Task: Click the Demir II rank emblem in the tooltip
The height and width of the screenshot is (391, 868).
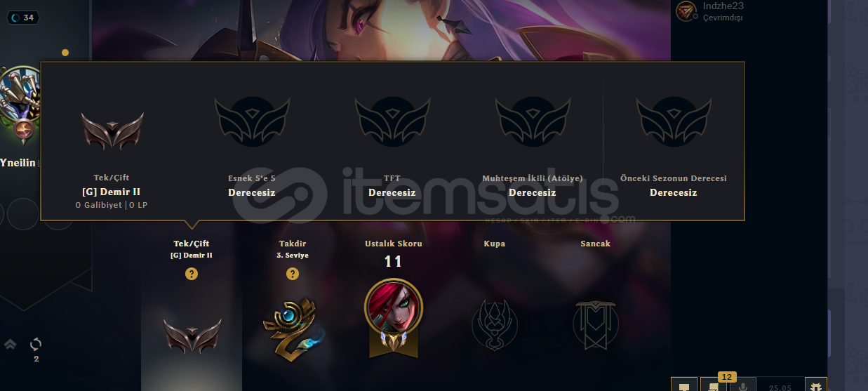Action: tap(112, 131)
